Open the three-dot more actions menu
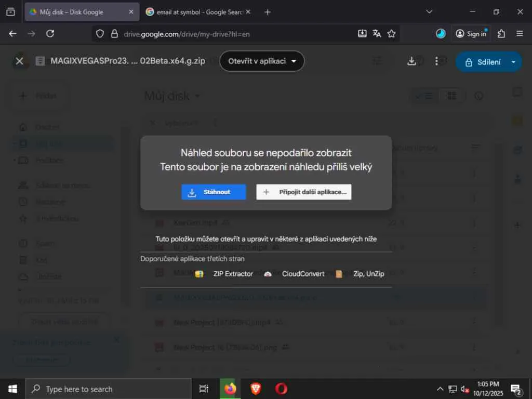532x399 pixels. click(x=436, y=61)
